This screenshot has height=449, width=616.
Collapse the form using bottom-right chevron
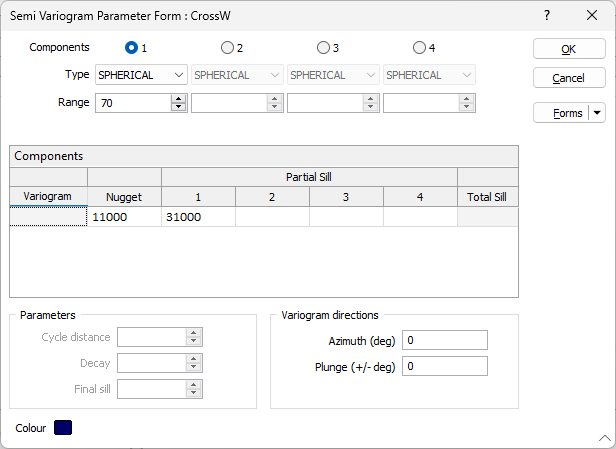(x=604, y=438)
